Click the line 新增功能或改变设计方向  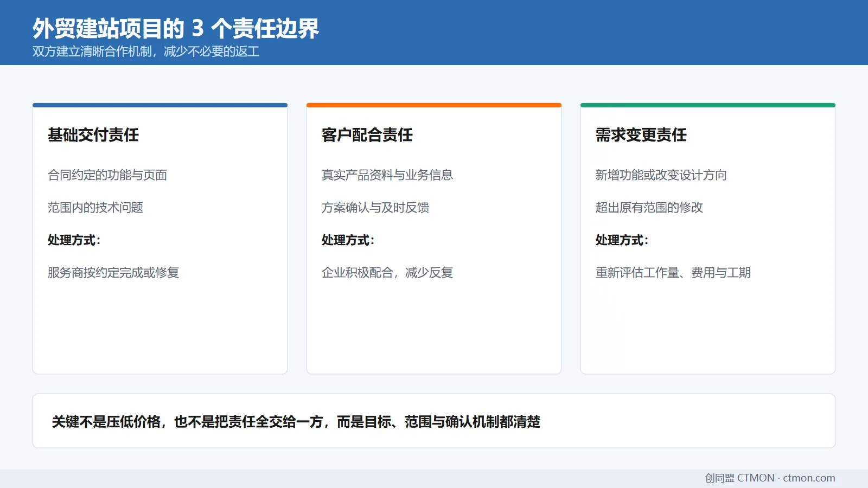[x=661, y=175]
